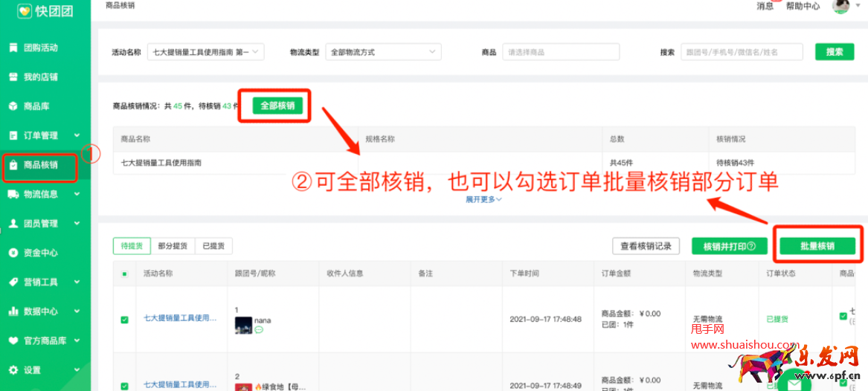Click the 营销工具 tag icon
The height and width of the screenshot is (391, 868).
point(13,282)
